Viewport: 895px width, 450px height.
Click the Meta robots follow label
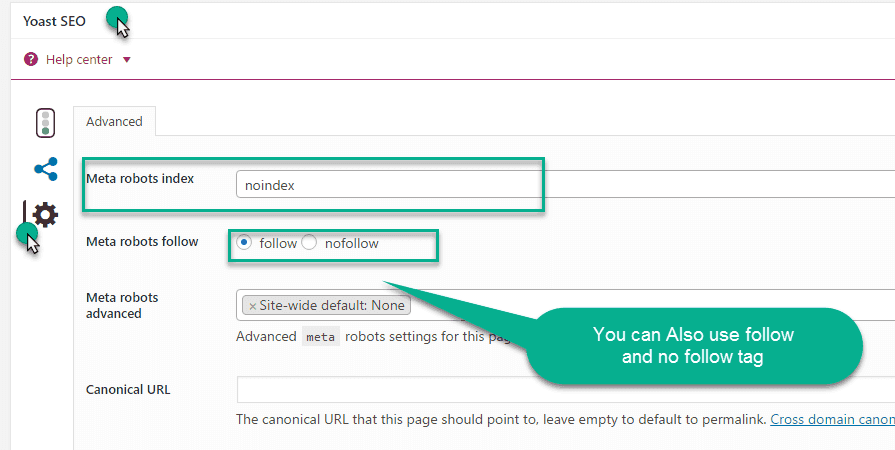click(142, 242)
